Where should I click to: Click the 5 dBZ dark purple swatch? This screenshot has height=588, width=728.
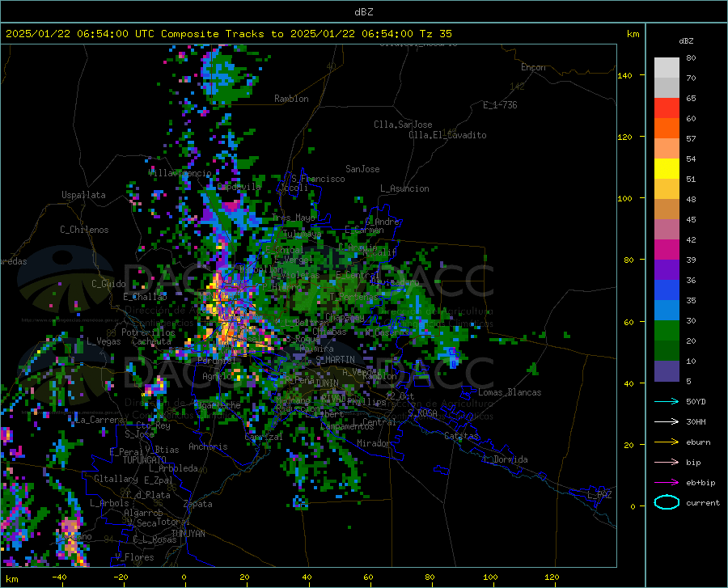click(667, 370)
